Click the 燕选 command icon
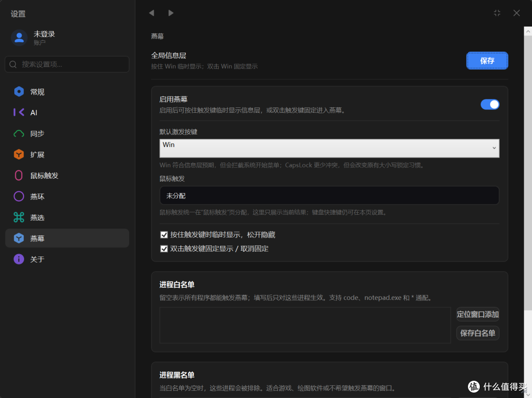Image resolution: width=532 pixels, height=398 pixels. [19, 217]
